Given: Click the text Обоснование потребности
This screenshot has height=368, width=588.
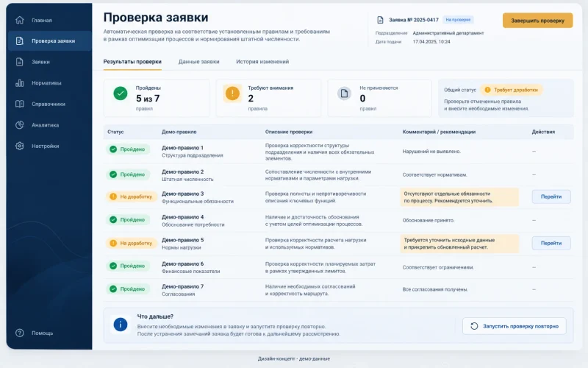Looking at the screenshot, I should (193, 224).
